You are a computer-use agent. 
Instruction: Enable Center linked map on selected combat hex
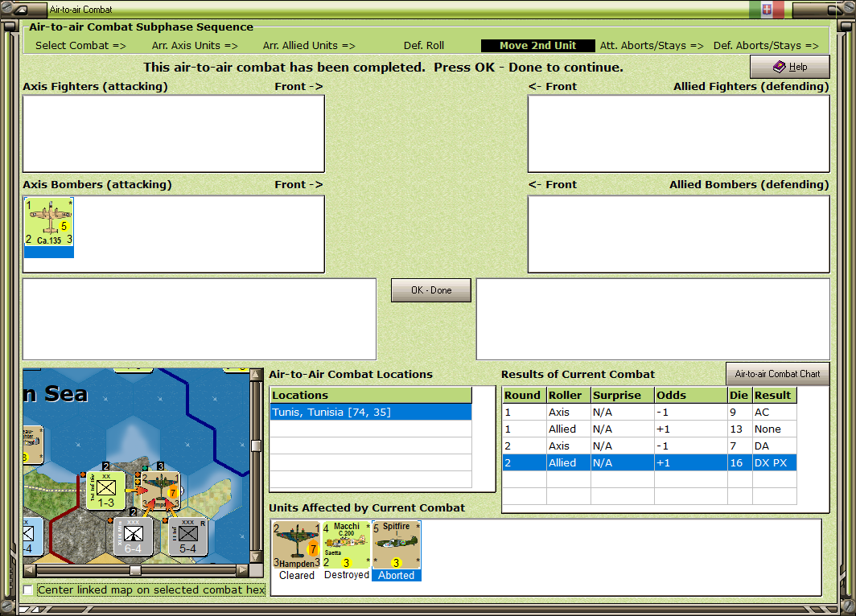pos(28,589)
